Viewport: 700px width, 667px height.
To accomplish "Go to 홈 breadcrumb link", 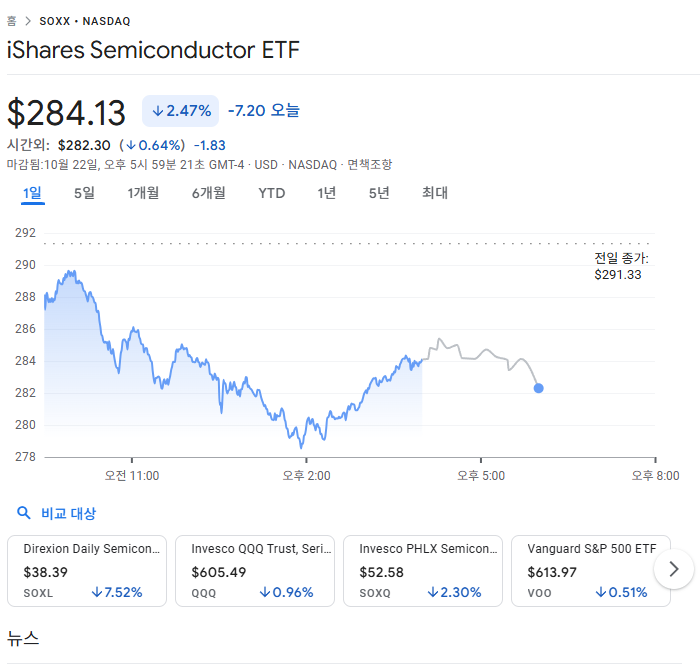I will coord(12,21).
